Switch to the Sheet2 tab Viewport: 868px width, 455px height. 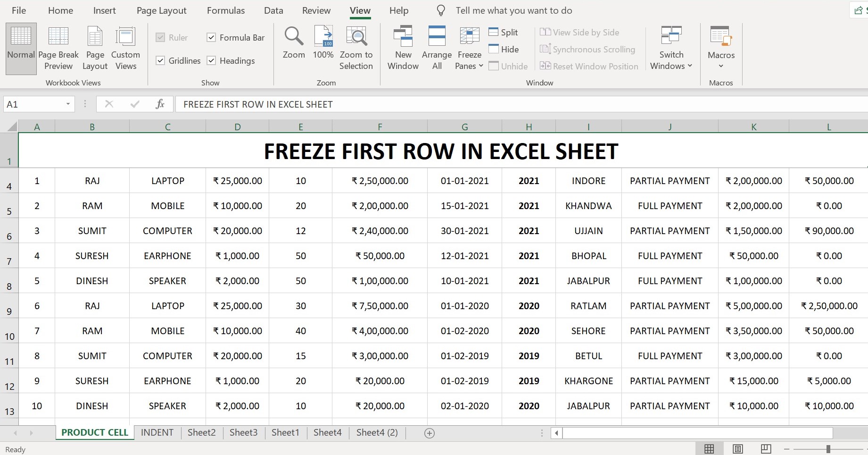click(x=201, y=433)
